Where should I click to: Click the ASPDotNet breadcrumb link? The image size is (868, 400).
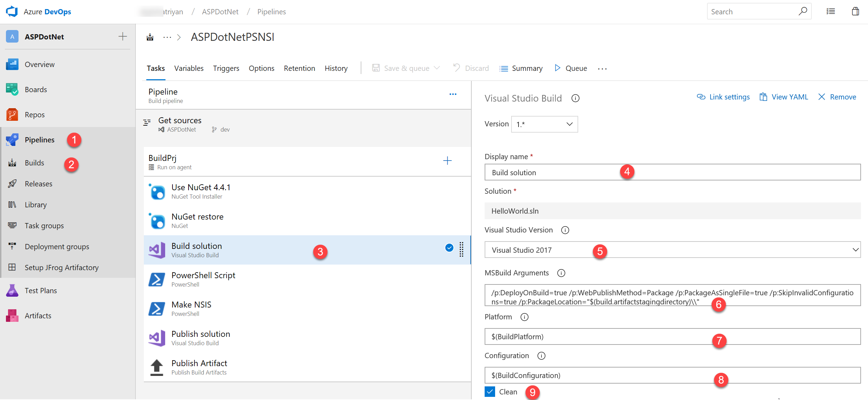coord(220,12)
